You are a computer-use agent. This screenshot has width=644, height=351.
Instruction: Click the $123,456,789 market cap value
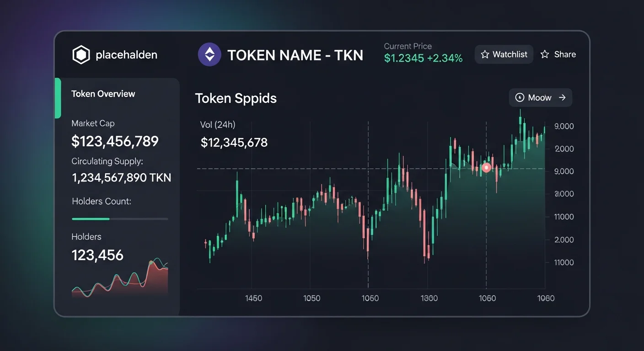pos(115,141)
